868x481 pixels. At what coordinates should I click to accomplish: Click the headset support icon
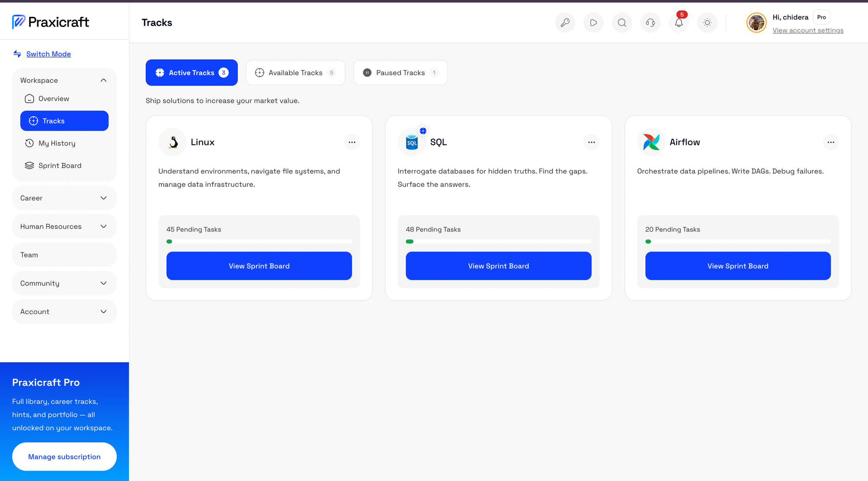(x=650, y=23)
